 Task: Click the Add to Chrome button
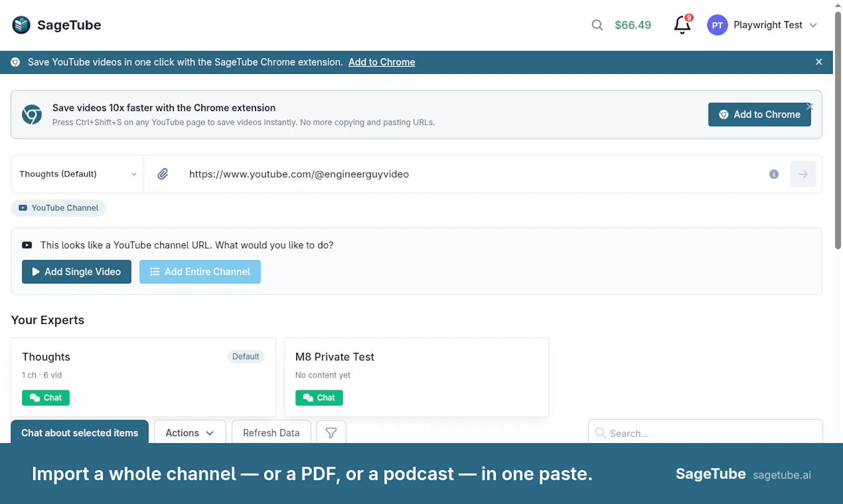pyautogui.click(x=759, y=114)
